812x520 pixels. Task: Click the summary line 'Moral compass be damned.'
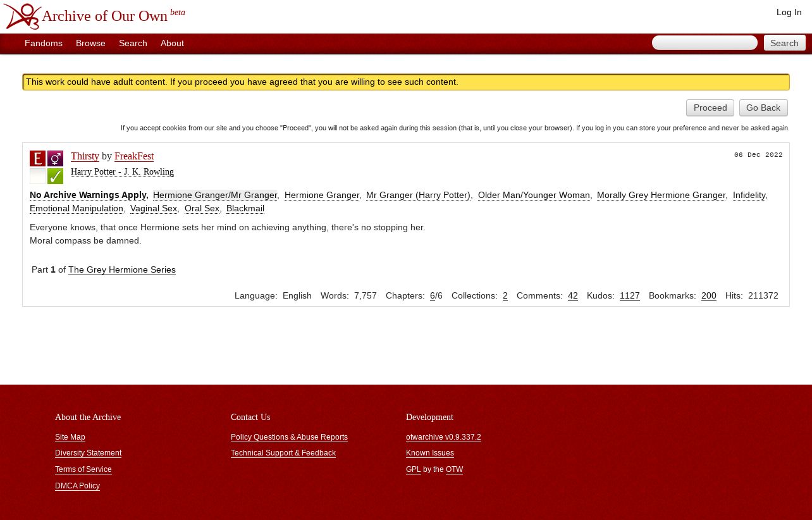pos(85,240)
